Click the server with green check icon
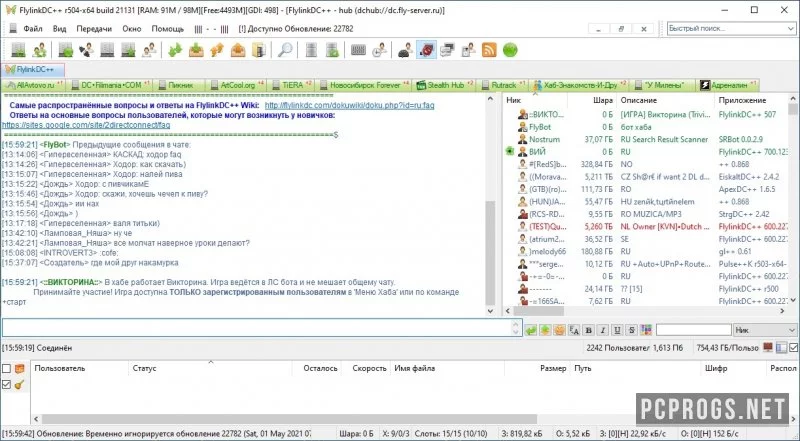This screenshot has height=441, width=800. coord(332,50)
